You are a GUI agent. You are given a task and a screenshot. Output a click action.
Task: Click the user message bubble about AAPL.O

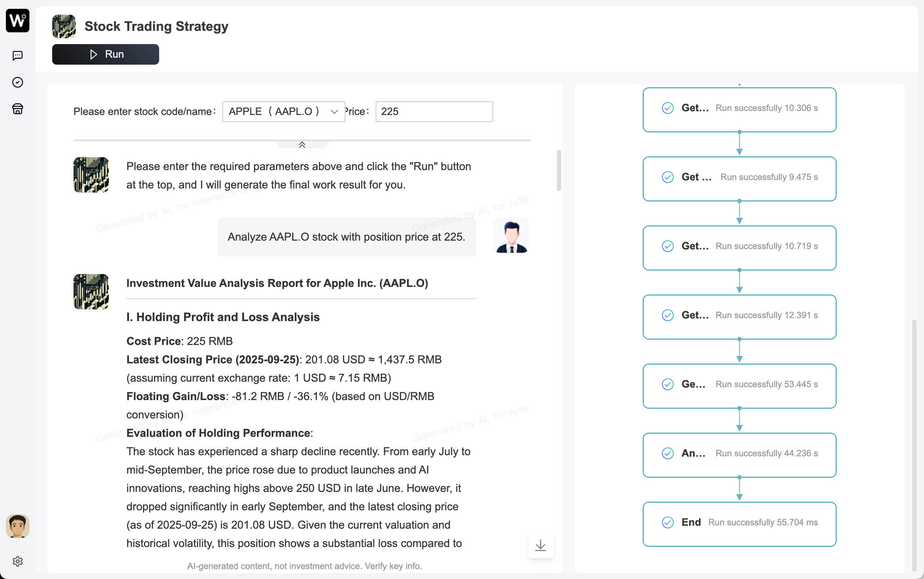tap(346, 237)
